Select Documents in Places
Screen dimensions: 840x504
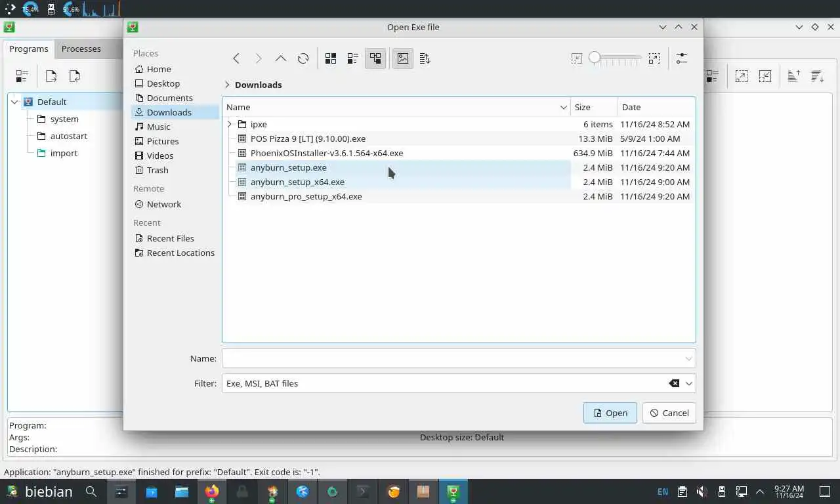tap(175, 98)
